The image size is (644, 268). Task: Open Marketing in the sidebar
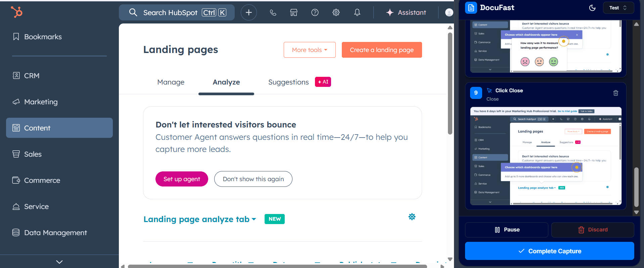click(59, 102)
